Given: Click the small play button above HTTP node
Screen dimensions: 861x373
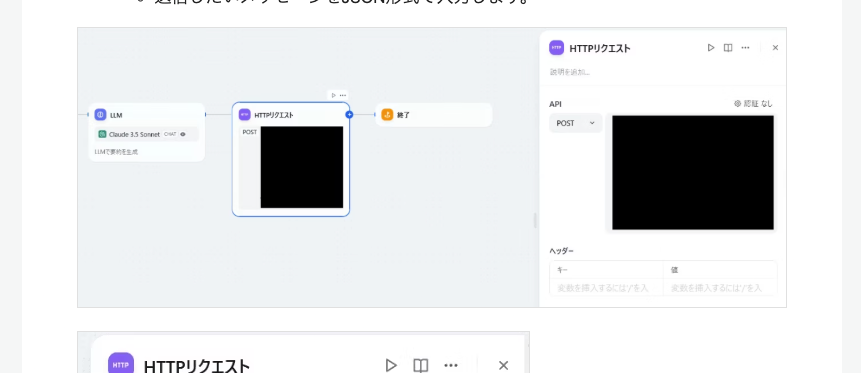Looking at the screenshot, I should click(333, 95).
